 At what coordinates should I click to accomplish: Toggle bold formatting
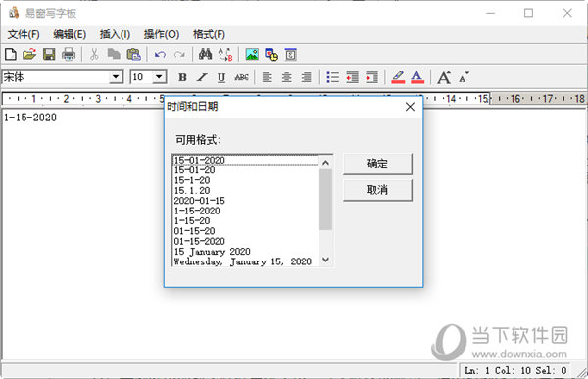[182, 77]
